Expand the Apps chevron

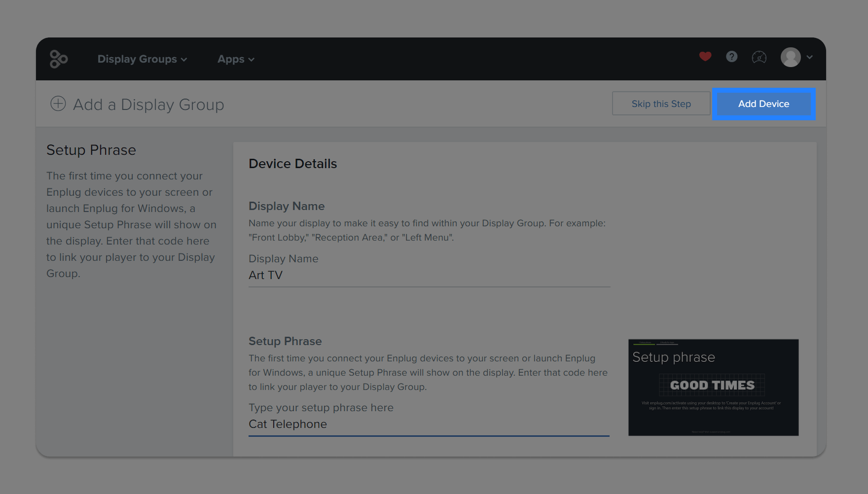point(251,60)
